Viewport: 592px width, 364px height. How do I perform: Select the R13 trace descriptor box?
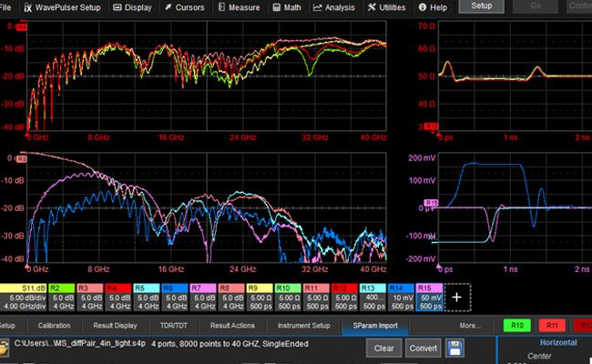point(372,296)
